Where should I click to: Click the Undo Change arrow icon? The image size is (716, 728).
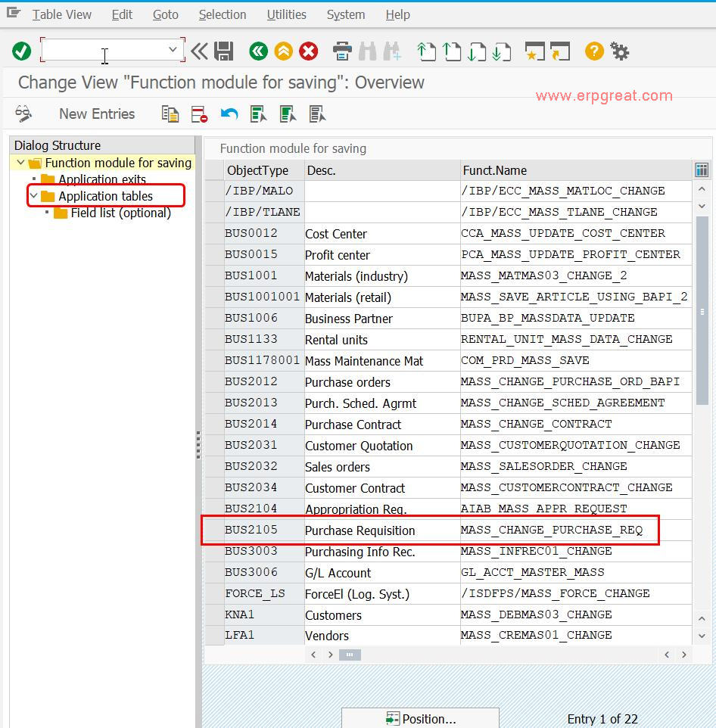tap(229, 114)
